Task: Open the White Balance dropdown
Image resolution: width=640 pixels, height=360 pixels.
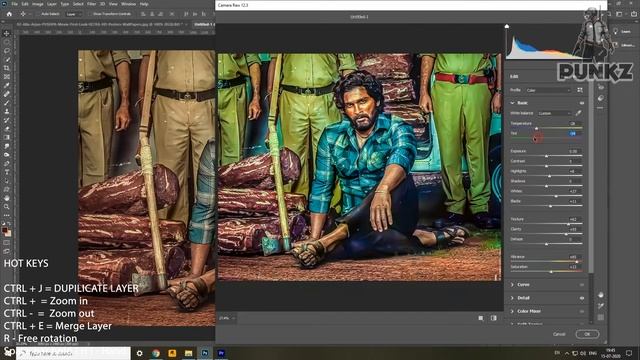Action: 554,113
